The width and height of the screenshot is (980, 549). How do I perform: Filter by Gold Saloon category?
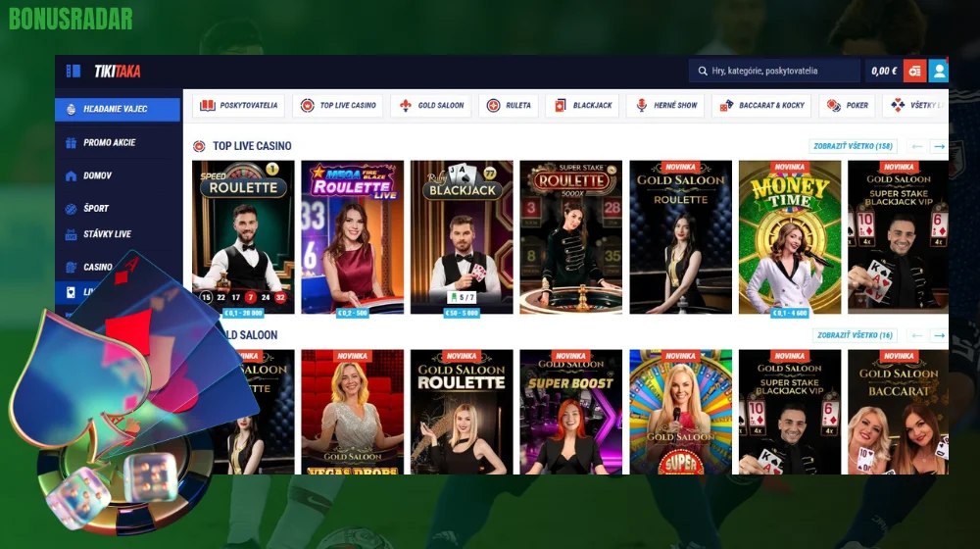click(x=431, y=105)
